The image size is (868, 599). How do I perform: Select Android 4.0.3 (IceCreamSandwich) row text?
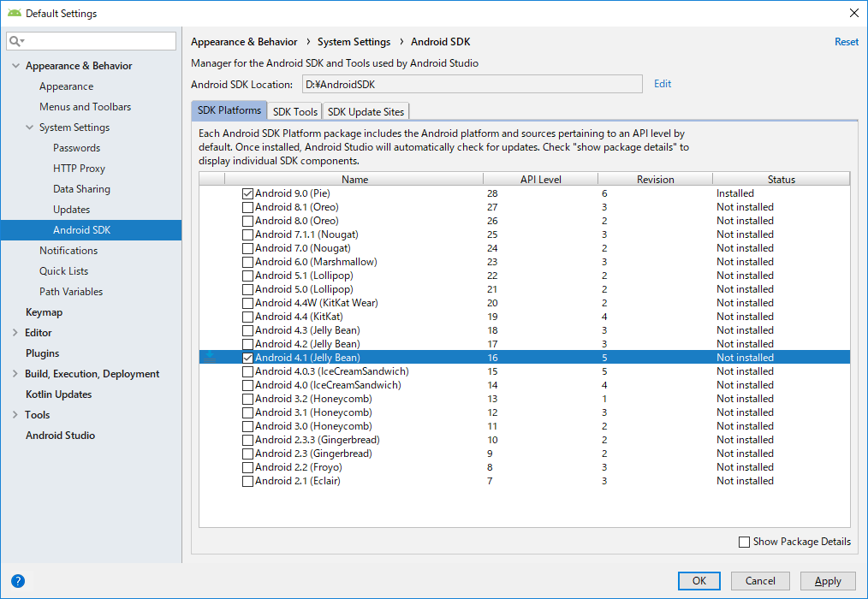click(331, 371)
